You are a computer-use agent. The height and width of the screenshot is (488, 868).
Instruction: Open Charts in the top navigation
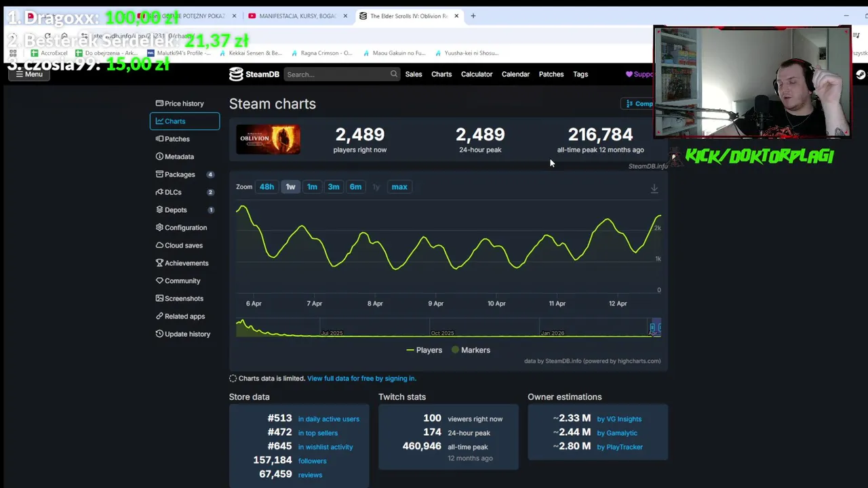point(441,74)
